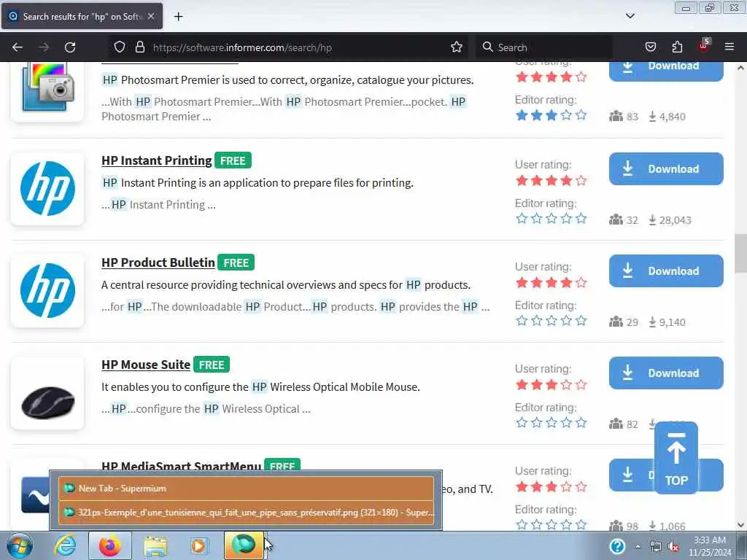
Task: Click HP Product Bulletin editor rating stars
Action: coord(551,321)
